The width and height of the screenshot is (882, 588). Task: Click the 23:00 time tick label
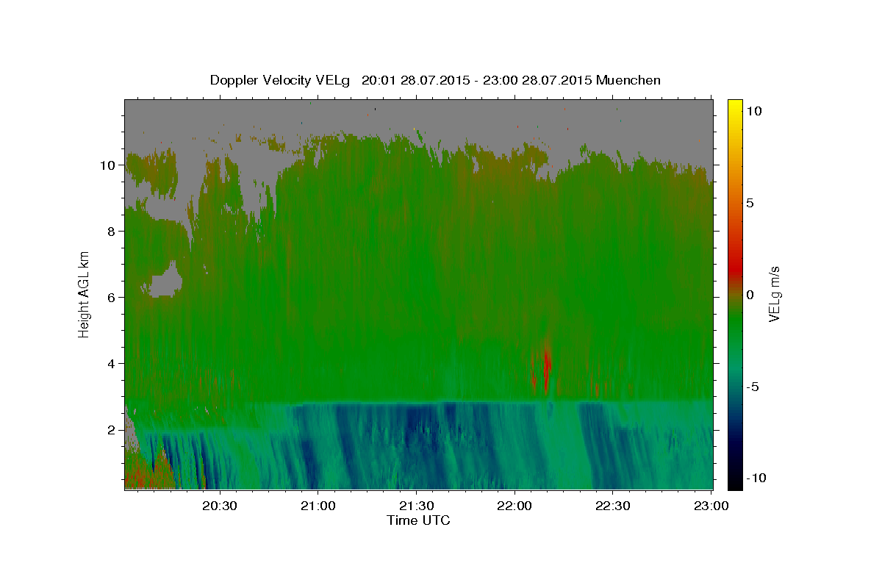[x=711, y=506]
